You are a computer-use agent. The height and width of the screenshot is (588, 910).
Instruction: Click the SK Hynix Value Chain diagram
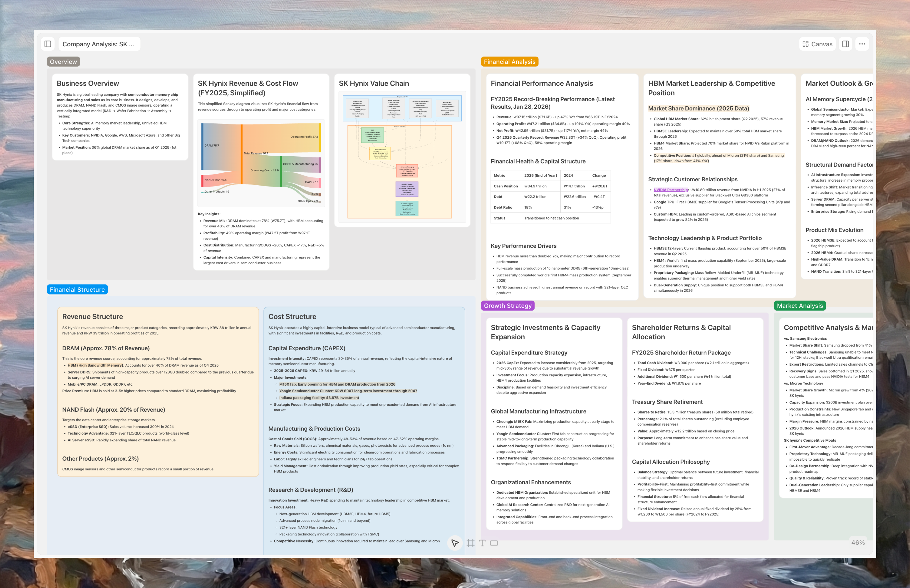tap(402, 157)
